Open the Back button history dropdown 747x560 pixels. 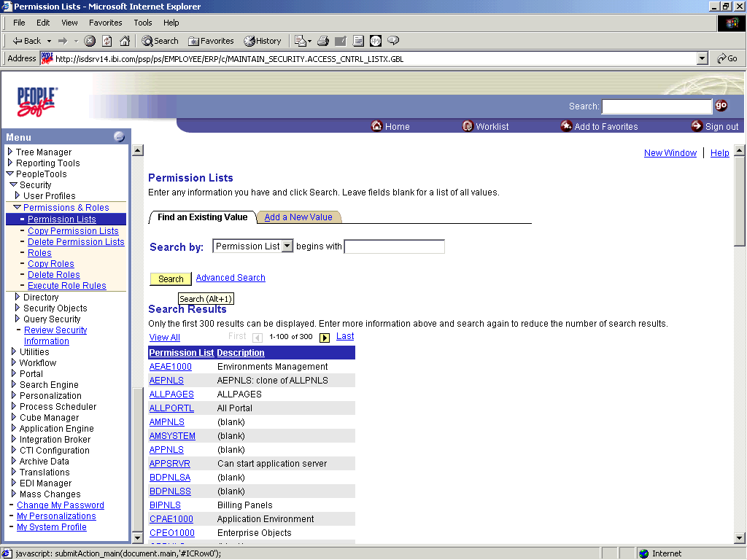point(49,42)
